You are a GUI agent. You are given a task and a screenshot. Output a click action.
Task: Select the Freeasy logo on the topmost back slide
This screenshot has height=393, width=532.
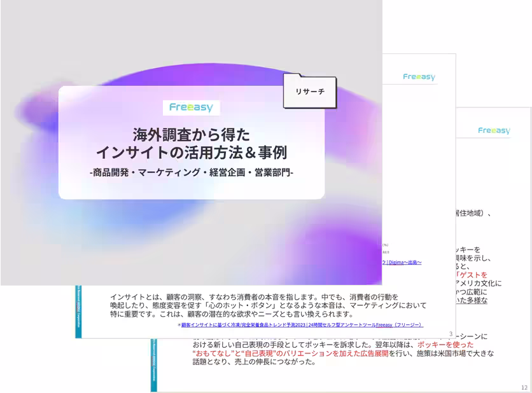(418, 76)
